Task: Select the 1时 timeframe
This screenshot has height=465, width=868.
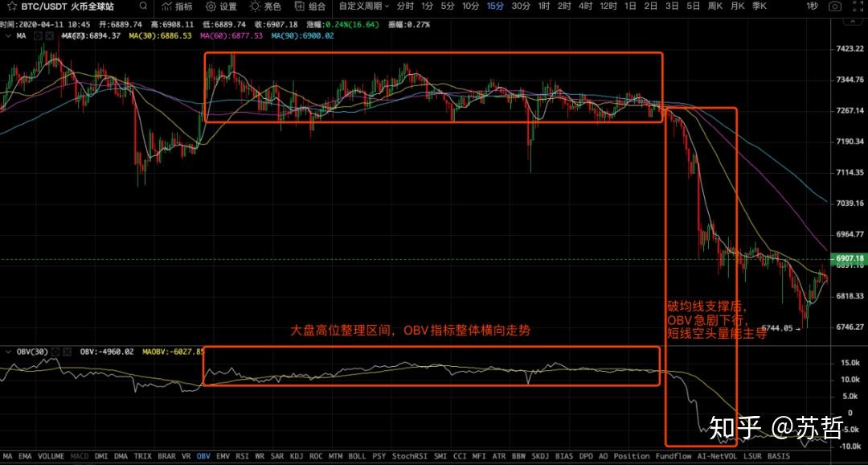Action: (x=543, y=6)
